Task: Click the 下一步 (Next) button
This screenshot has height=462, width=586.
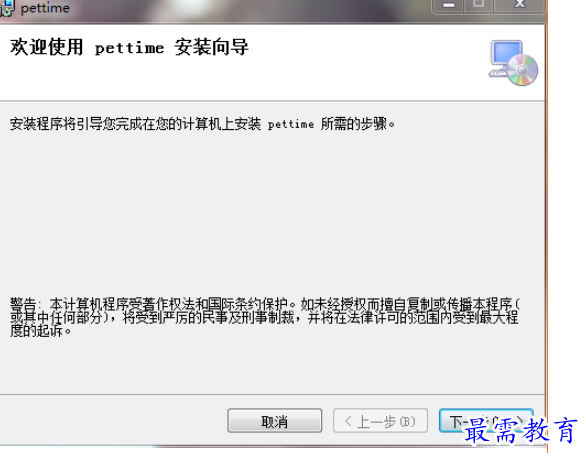Action: 486,421
